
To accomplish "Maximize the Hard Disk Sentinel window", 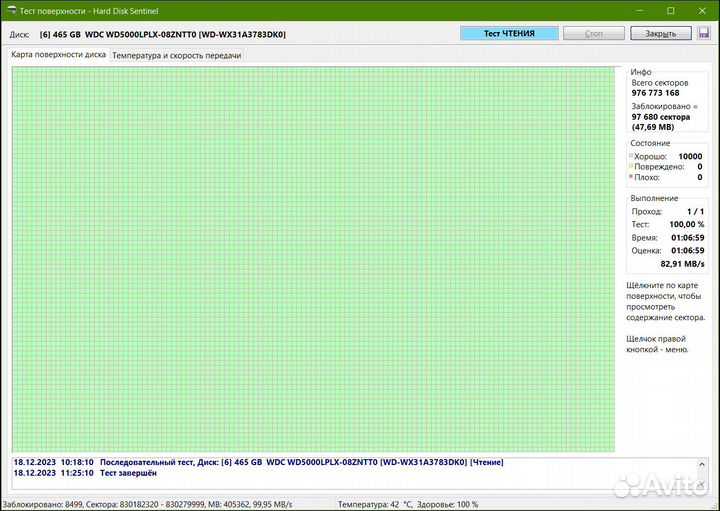I will [670, 11].
